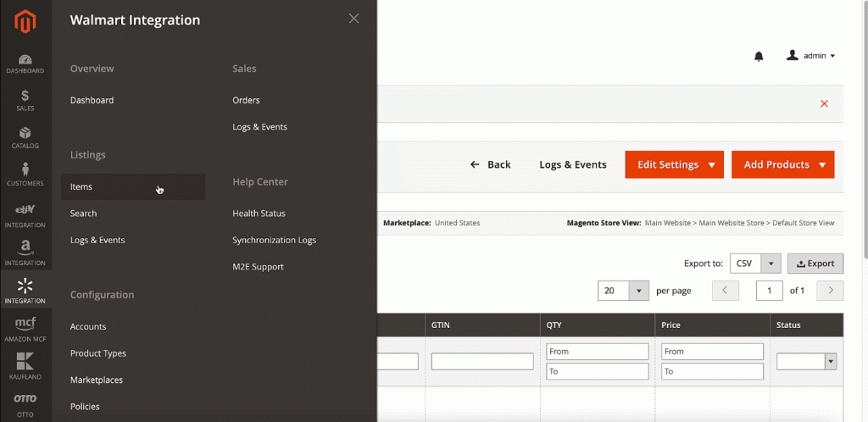The image size is (868, 422).
Task: Open Synchronization Logs in Help Center
Action: click(274, 240)
